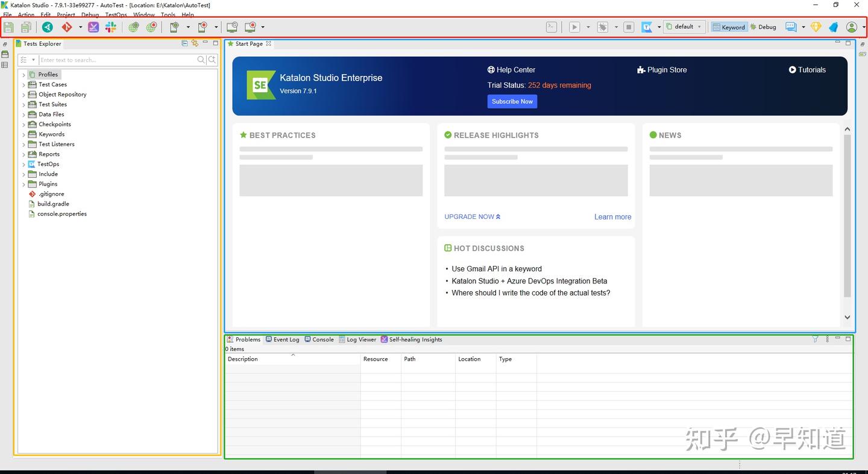Expand the Test Cases folder

24,84
